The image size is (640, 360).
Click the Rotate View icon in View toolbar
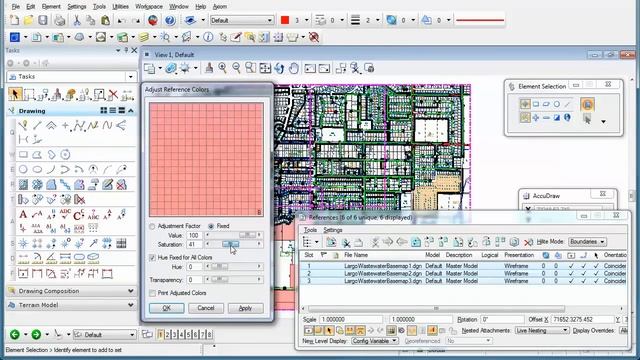279,68
